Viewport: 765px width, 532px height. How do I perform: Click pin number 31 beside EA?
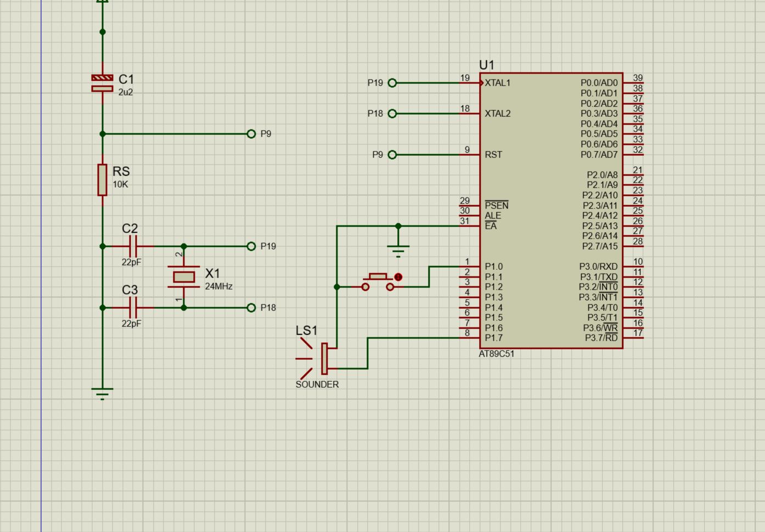(465, 221)
